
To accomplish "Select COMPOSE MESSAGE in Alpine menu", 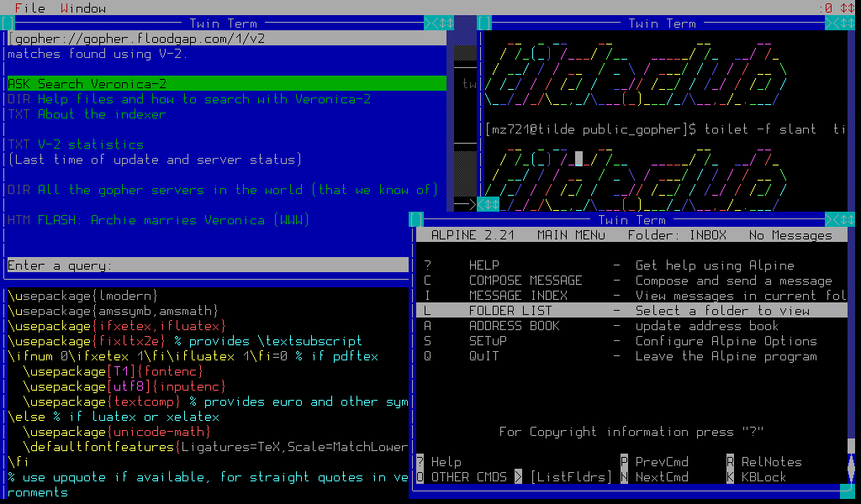I will point(525,281).
